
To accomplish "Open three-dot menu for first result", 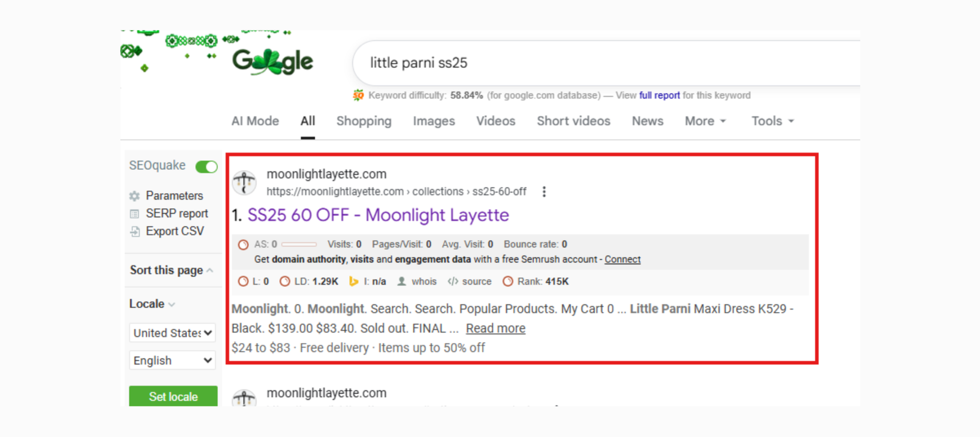I will click(544, 192).
